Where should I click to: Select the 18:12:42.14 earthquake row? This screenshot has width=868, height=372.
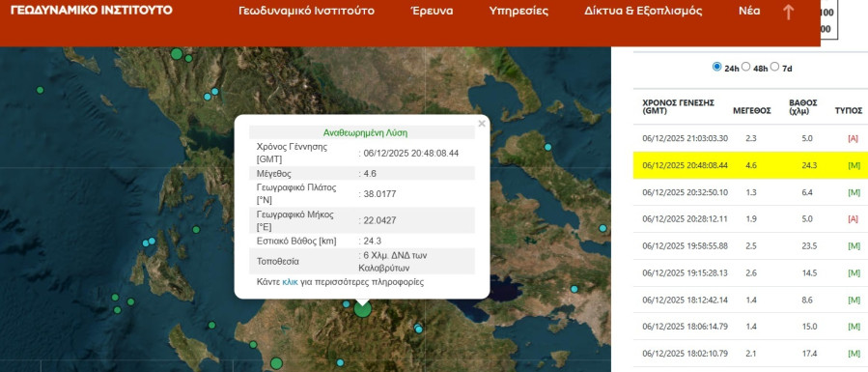750,300
